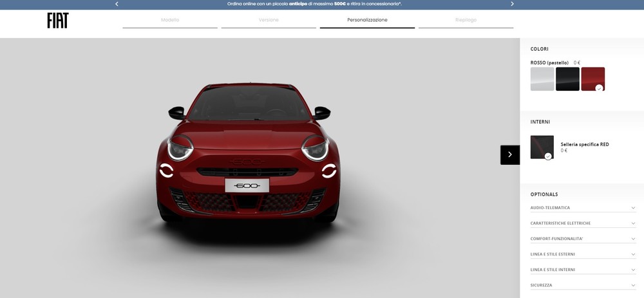The image size is (644, 298).
Task: Show next promo banner message
Action: click(512, 4)
